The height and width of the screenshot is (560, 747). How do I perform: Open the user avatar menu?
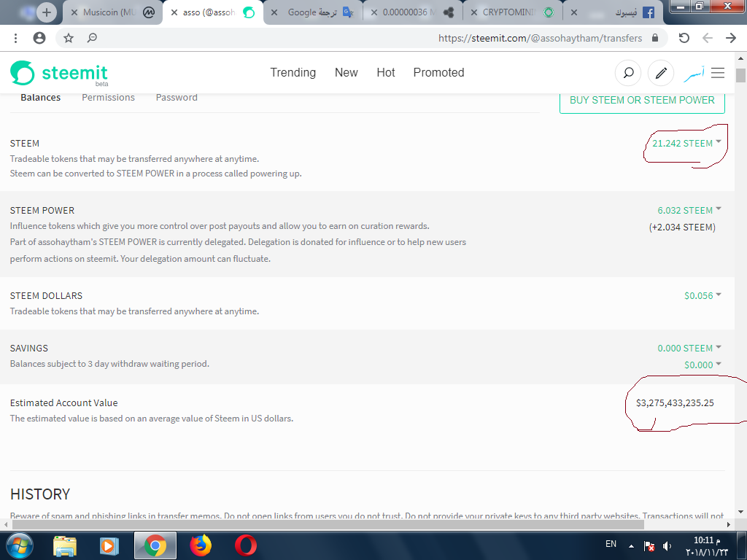click(x=694, y=73)
